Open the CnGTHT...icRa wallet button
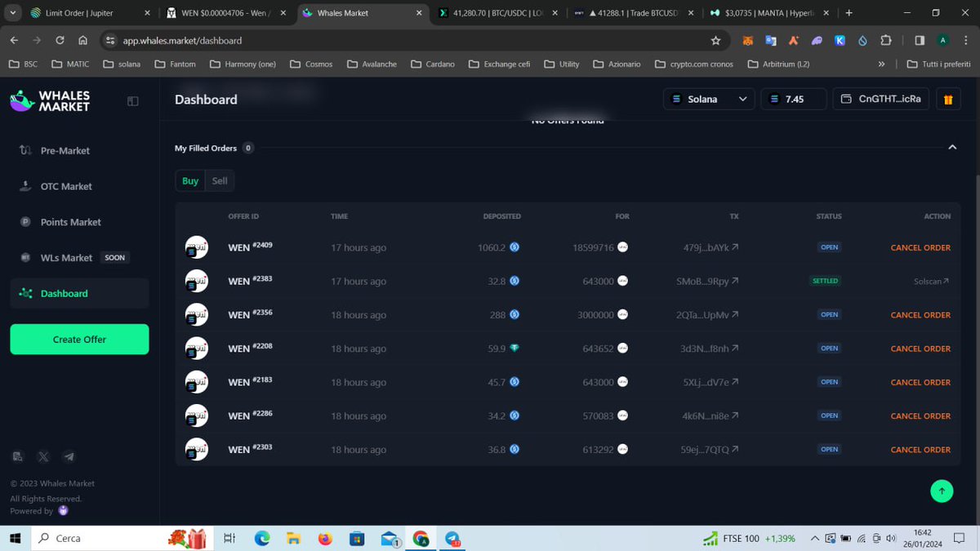980x551 pixels. pyautogui.click(x=882, y=100)
